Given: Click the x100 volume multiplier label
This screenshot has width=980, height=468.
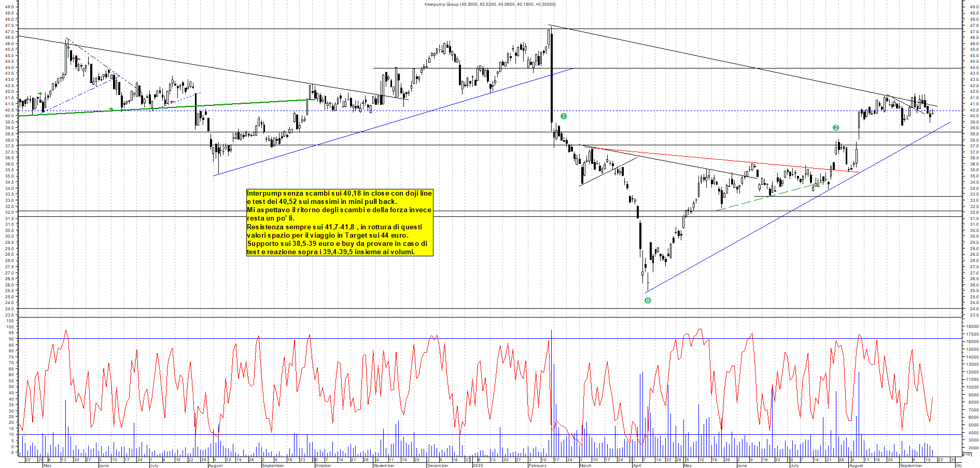Looking at the screenshot, I should (967, 455).
